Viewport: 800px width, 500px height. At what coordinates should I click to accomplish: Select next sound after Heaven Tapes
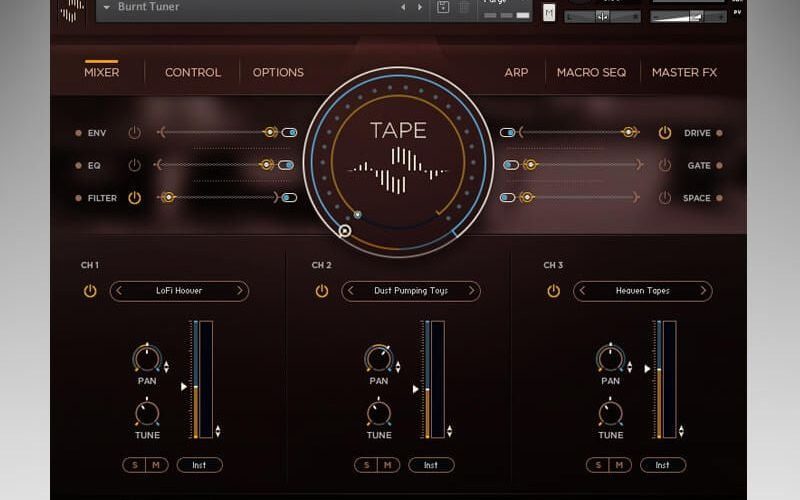[703, 291]
